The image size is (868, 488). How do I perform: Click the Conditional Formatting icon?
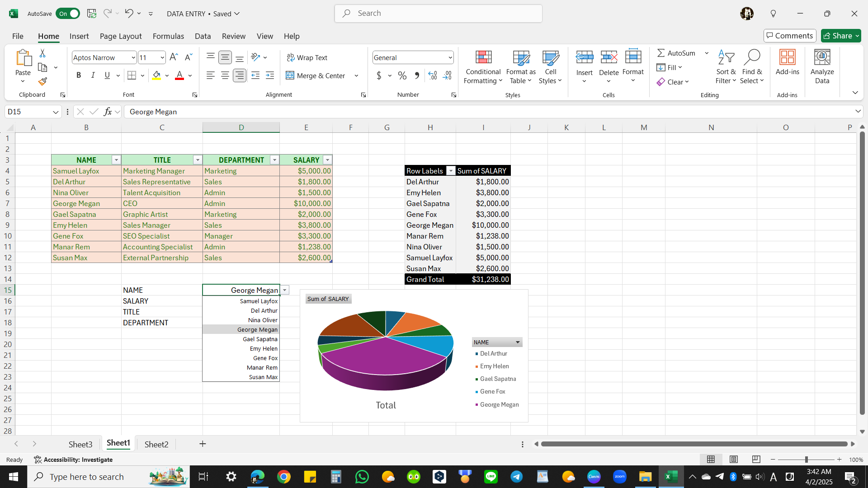(483, 57)
